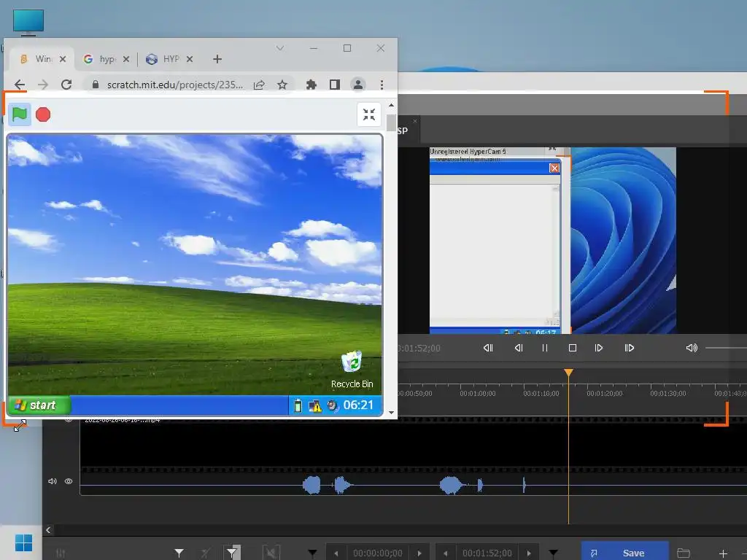Go back in Chrome
Image resolution: width=747 pixels, height=560 pixels.
[x=20, y=85]
